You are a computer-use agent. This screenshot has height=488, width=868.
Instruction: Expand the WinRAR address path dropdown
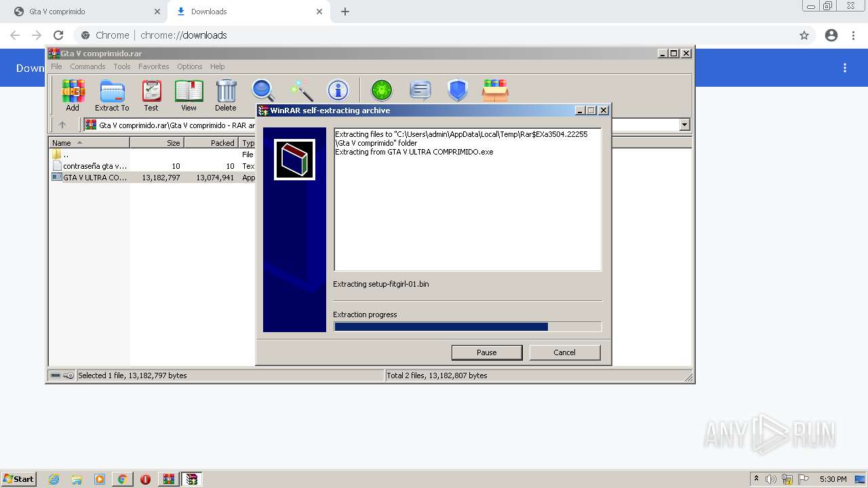[x=684, y=125]
